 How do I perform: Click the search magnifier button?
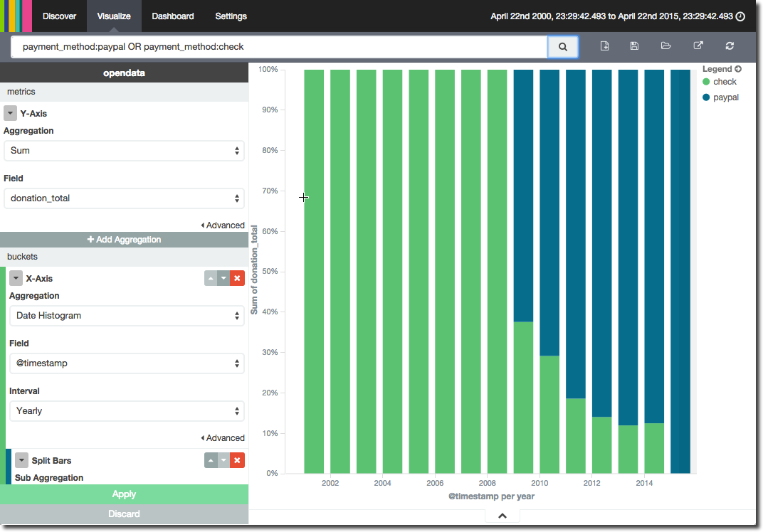pos(562,47)
